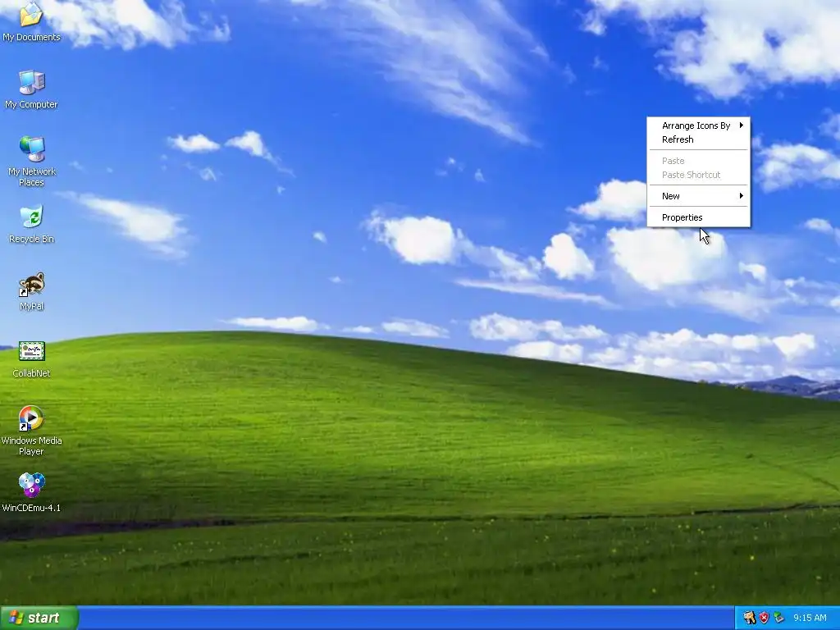Click the Safely Remove Hardware tray icon
The width and height of the screenshot is (840, 630).
[779, 618]
